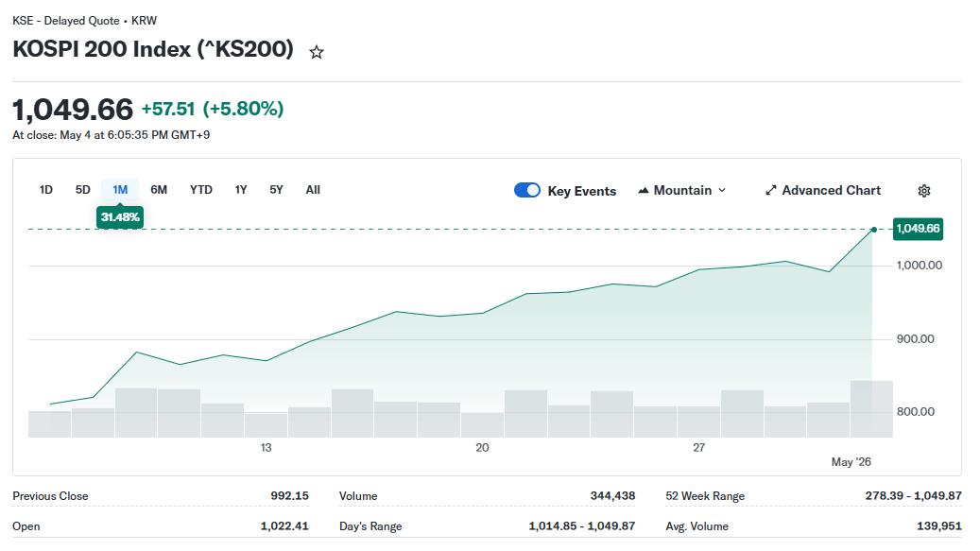The height and width of the screenshot is (551, 980).
Task: Click the +57.51 price change
Action: (x=168, y=109)
